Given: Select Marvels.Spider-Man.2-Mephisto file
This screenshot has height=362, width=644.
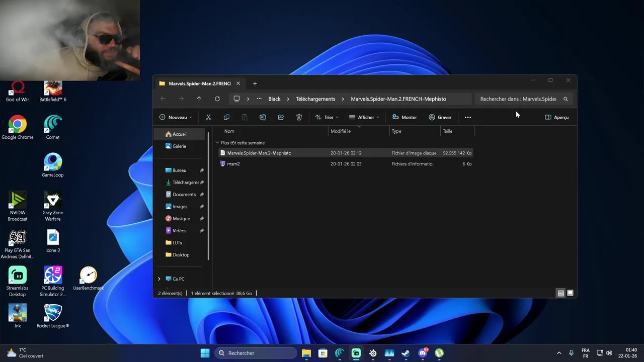Looking at the screenshot, I should pos(346,153).
